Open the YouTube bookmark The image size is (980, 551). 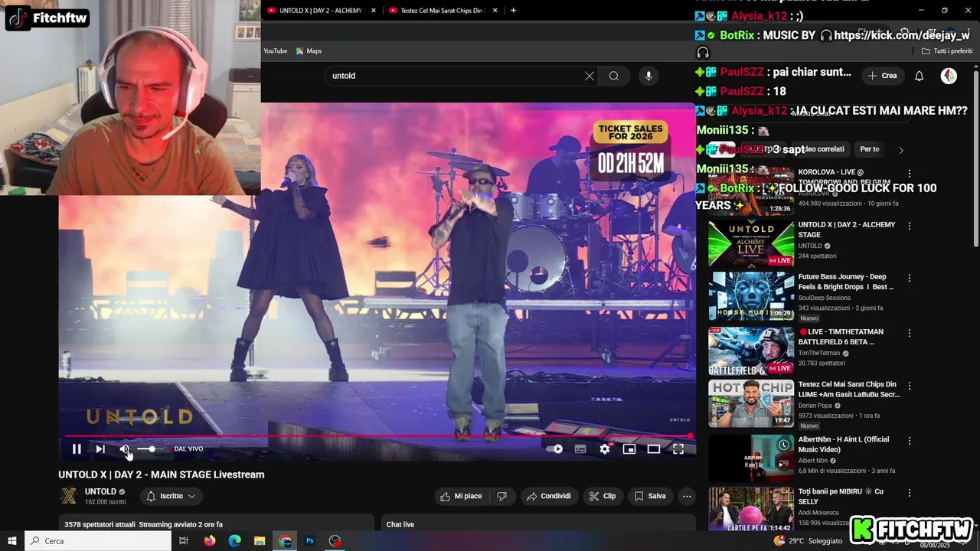(x=276, y=51)
